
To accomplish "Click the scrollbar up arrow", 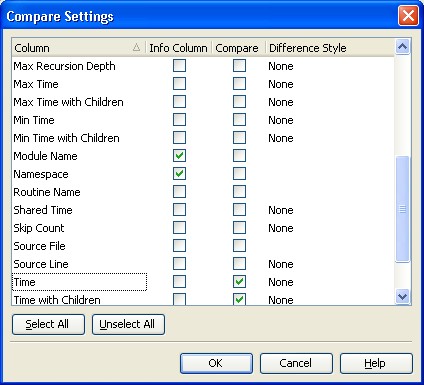I will [x=402, y=47].
